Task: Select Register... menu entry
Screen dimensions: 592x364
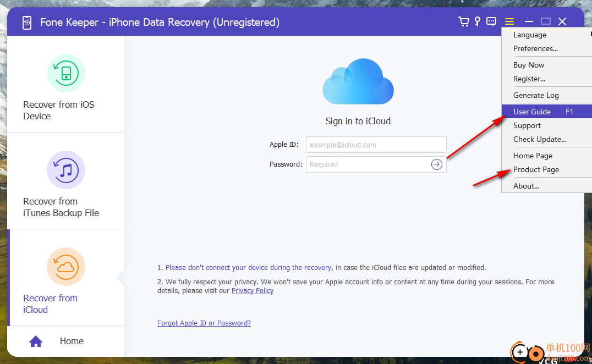Action: tap(547, 79)
